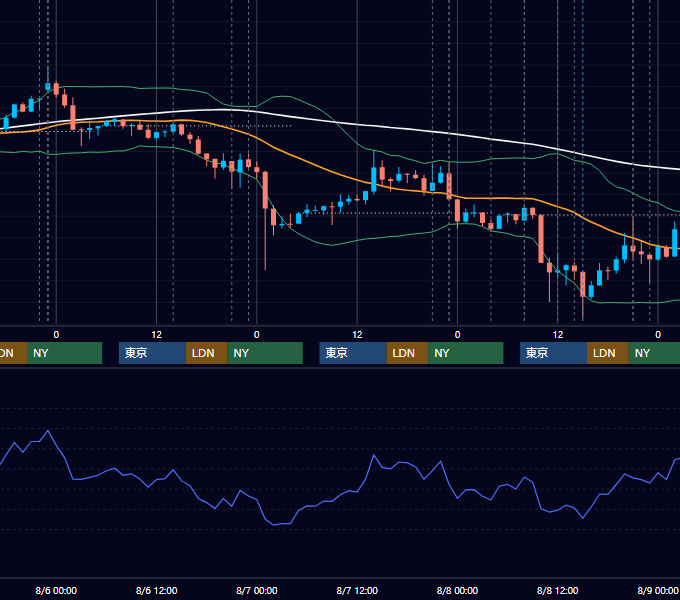Click the 8/6 00:00 date label
This screenshot has height=600, width=680.
[x=56, y=590]
